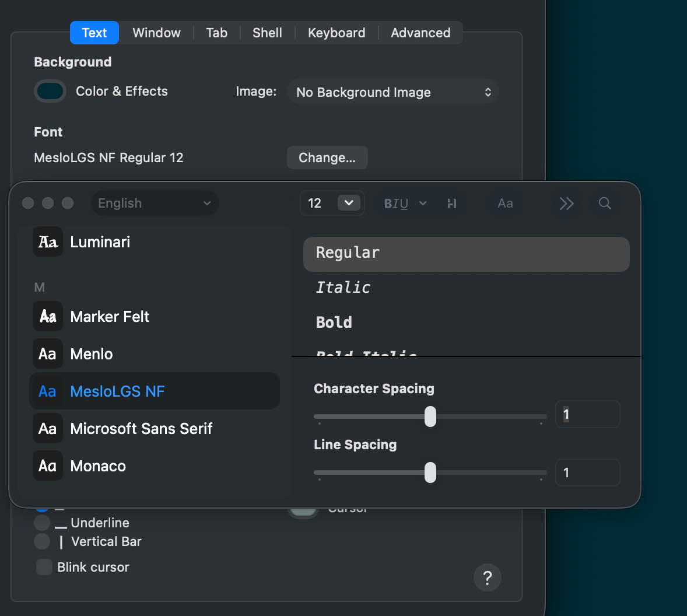This screenshot has width=687, height=616.
Task: Open the font panel search magnifier
Action: click(605, 203)
